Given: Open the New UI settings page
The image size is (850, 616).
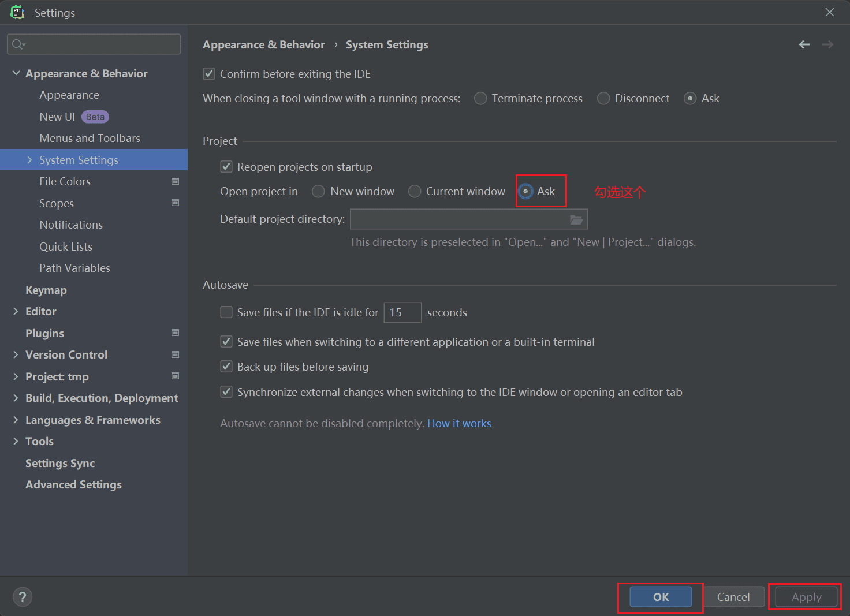Looking at the screenshot, I should click(57, 117).
